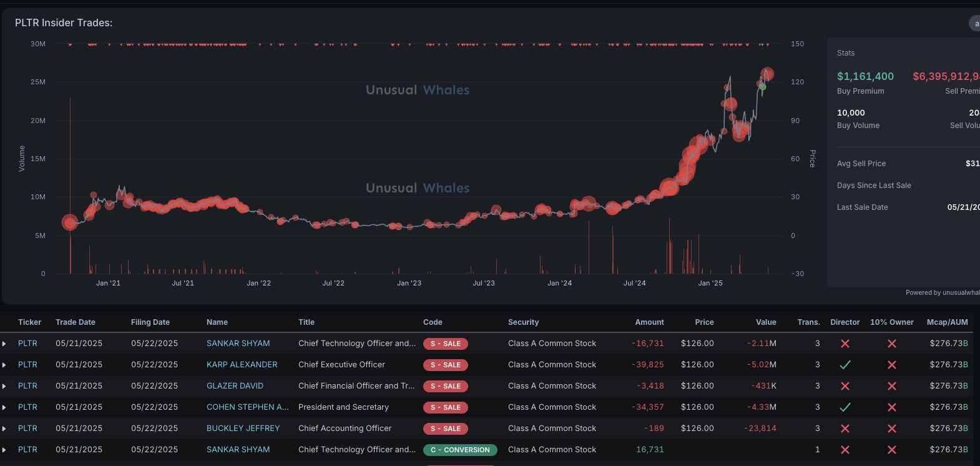Click the green 16,731 conversion amount
Viewport: 980px width, 466px height.
coord(650,450)
